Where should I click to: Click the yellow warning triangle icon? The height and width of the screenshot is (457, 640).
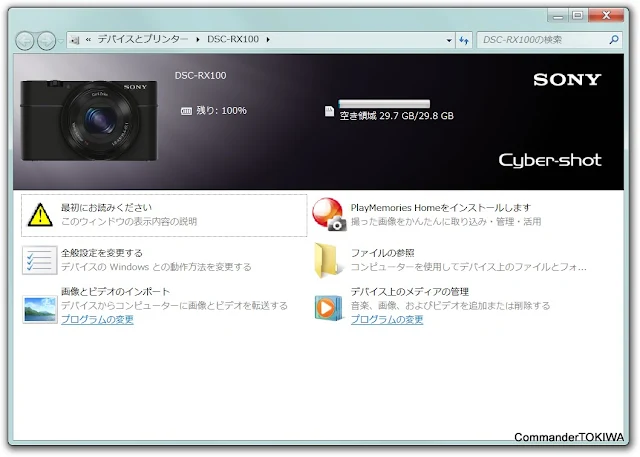pyautogui.click(x=40, y=215)
